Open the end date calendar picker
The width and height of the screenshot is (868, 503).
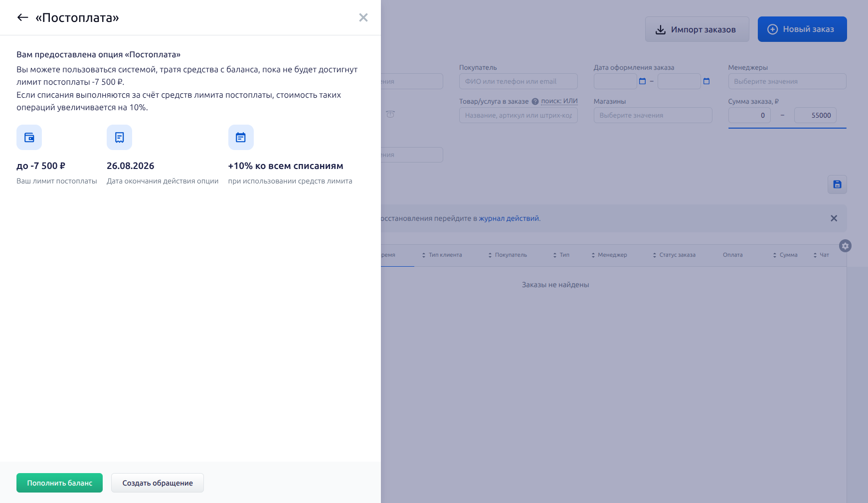(706, 81)
